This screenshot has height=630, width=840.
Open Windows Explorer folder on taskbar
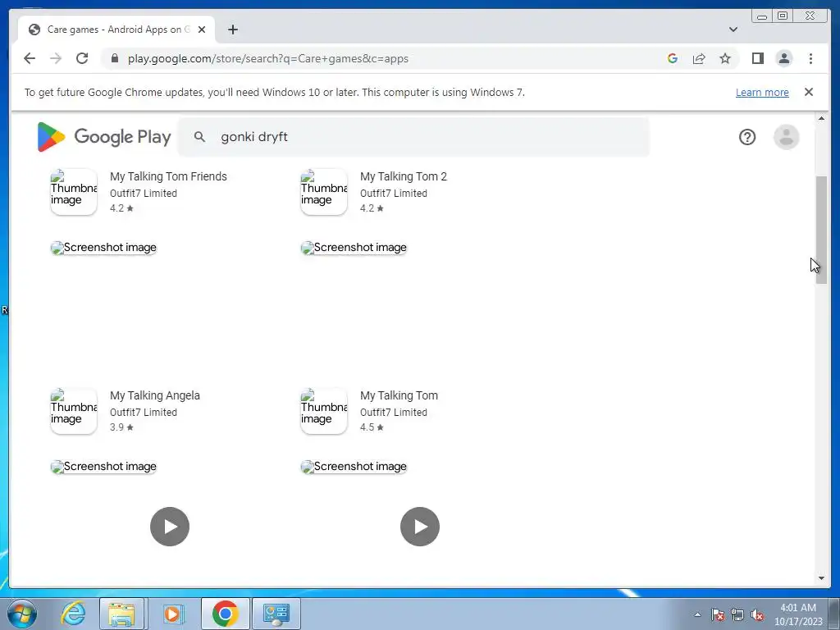click(x=121, y=614)
